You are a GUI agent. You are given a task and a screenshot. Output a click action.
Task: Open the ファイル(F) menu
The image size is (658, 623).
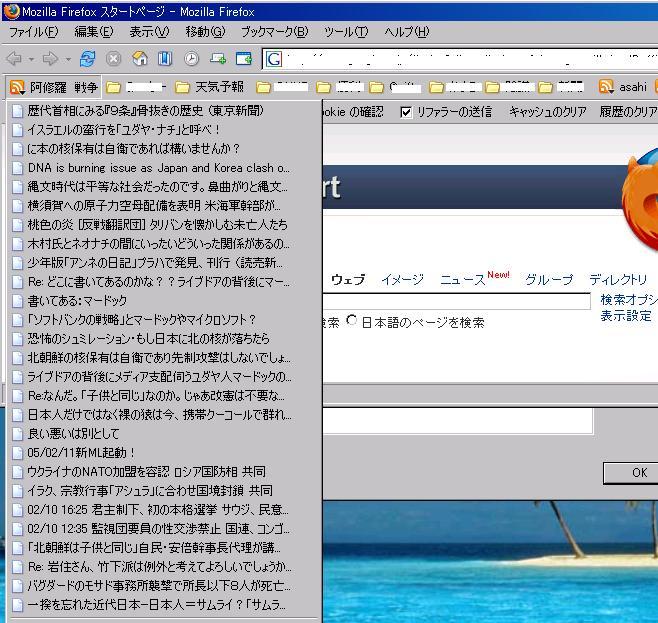pyautogui.click(x=34, y=32)
